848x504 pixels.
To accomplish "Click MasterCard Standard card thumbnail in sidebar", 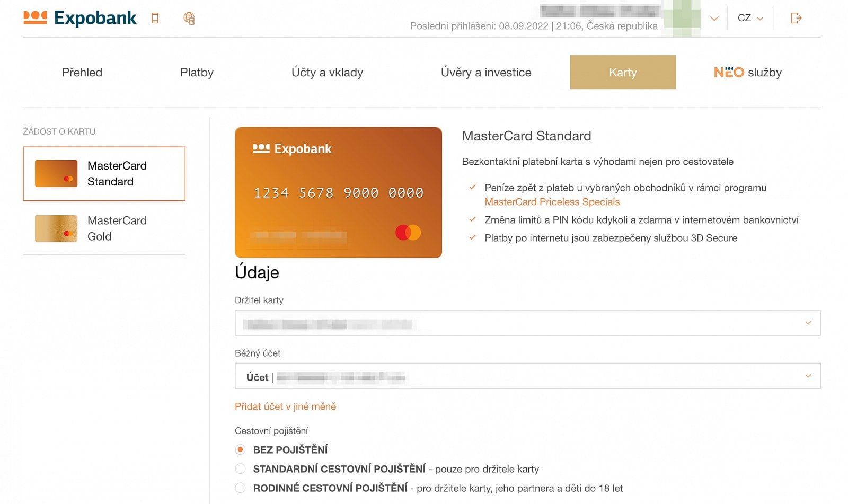I will [x=56, y=173].
